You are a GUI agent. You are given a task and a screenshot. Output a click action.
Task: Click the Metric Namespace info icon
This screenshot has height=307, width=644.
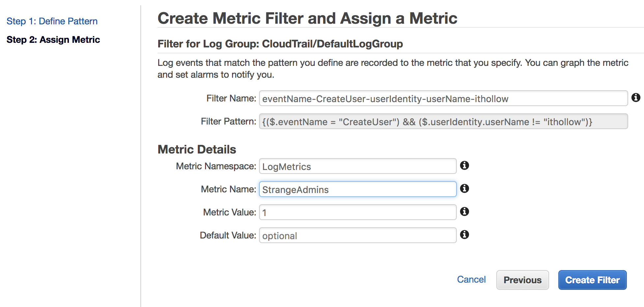(x=464, y=165)
